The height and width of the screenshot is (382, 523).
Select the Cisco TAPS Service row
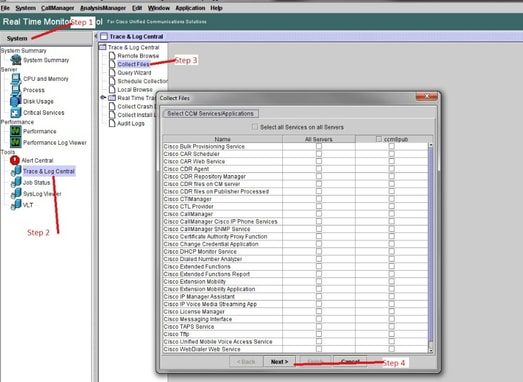[x=295, y=327]
